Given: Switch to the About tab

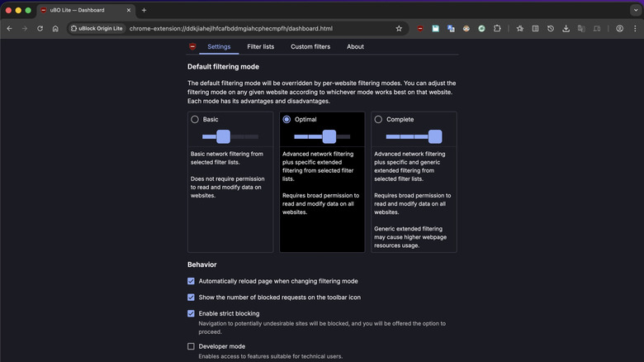Looking at the screenshot, I should tap(355, 46).
